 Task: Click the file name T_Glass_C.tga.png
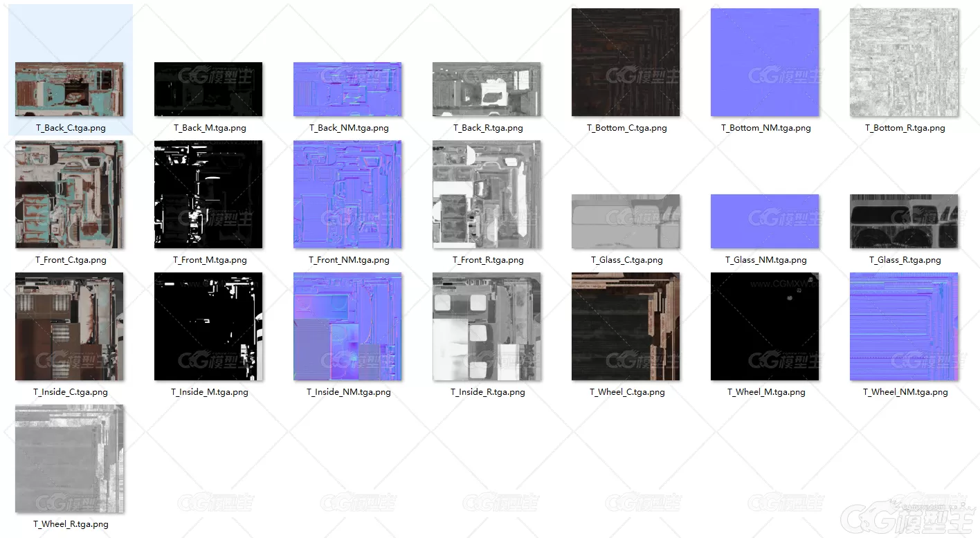[627, 260]
